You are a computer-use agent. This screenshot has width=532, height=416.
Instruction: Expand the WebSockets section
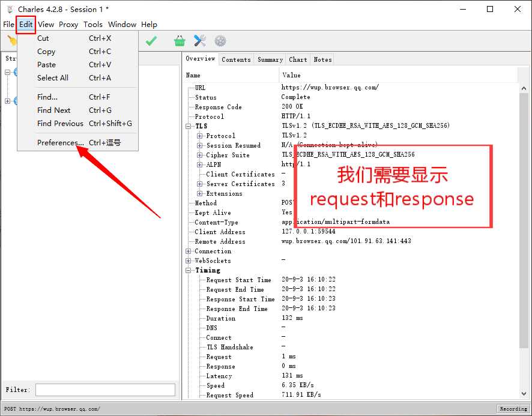coord(189,261)
